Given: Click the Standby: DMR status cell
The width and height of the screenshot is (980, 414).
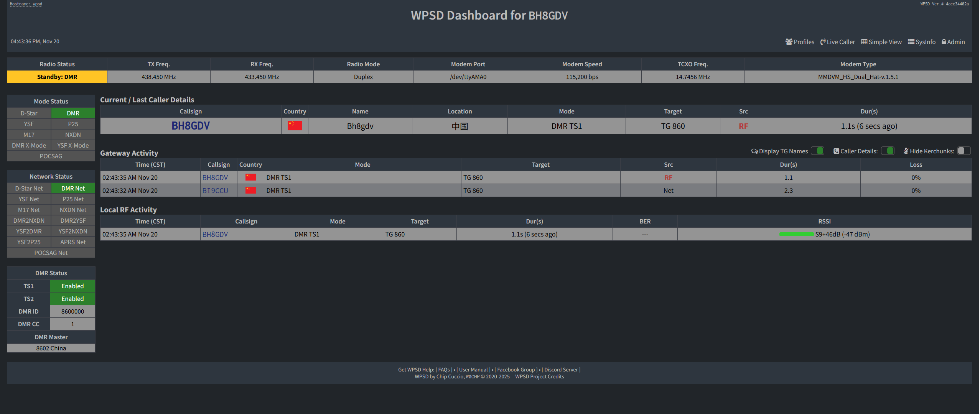Looking at the screenshot, I should (57, 77).
